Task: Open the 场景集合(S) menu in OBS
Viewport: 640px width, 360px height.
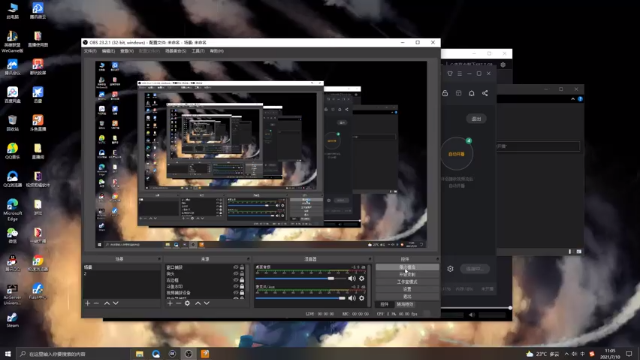Action: point(176,51)
